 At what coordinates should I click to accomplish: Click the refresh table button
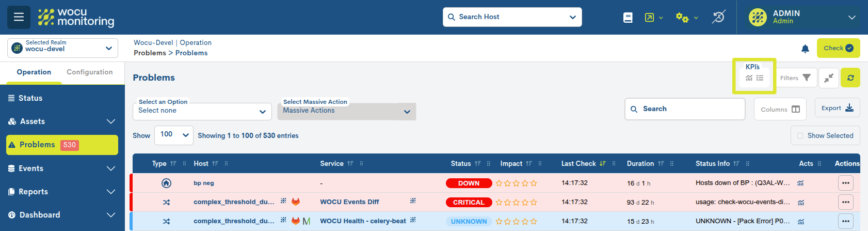coord(850,78)
